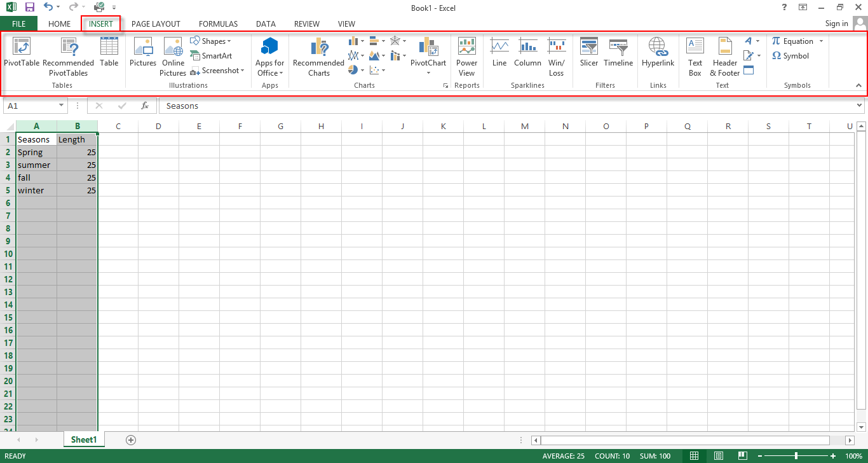The height and width of the screenshot is (463, 868).
Task: Insert a Text Box
Action: pyautogui.click(x=695, y=57)
